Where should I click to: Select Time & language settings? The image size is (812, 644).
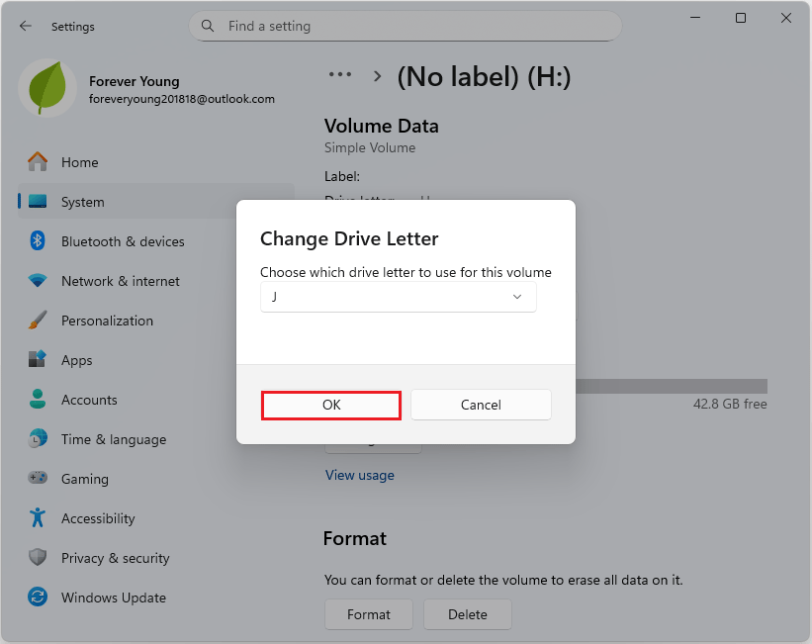click(111, 438)
